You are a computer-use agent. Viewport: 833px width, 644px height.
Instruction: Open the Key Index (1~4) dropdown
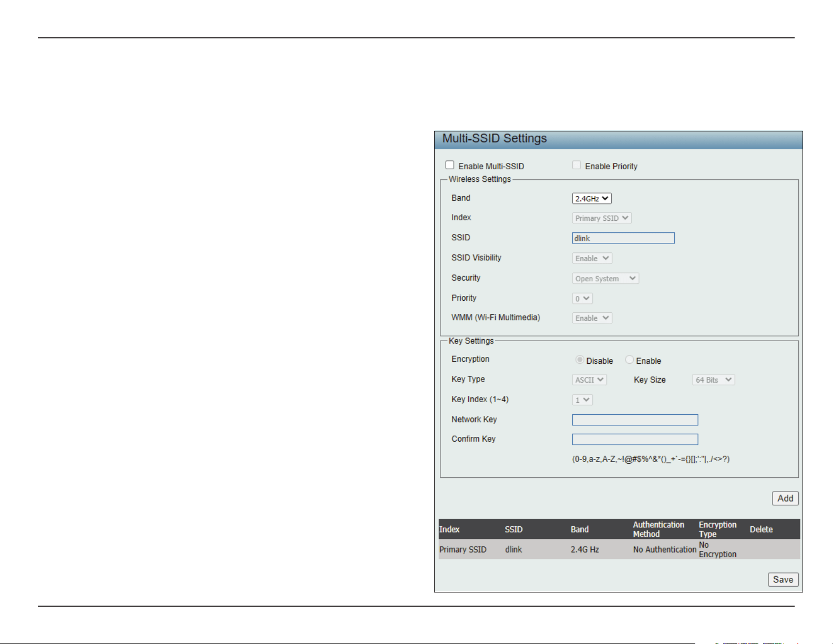pos(582,400)
